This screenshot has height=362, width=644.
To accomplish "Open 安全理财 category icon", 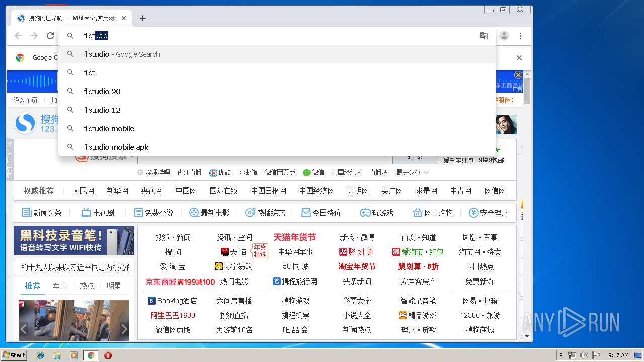I will 473,213.
